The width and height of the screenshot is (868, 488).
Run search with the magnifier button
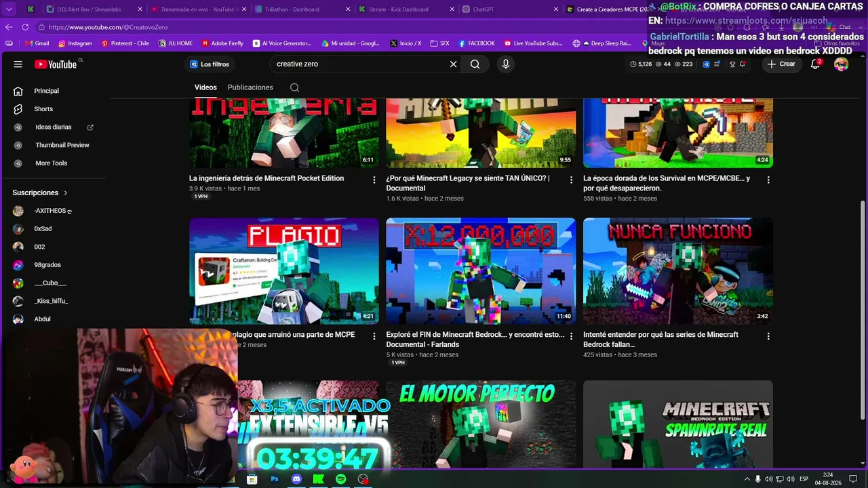(x=475, y=64)
